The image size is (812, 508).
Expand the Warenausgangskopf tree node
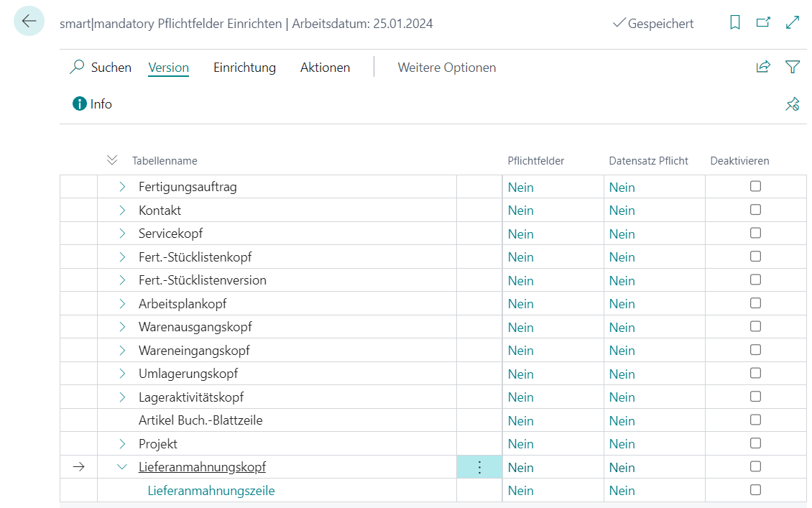[x=122, y=327]
